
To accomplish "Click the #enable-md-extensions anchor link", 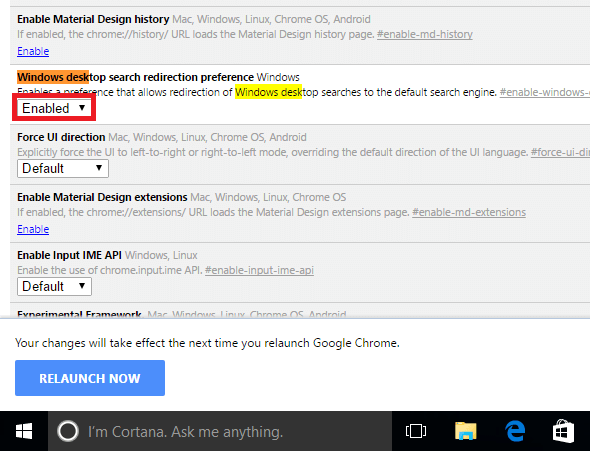I will [469, 212].
